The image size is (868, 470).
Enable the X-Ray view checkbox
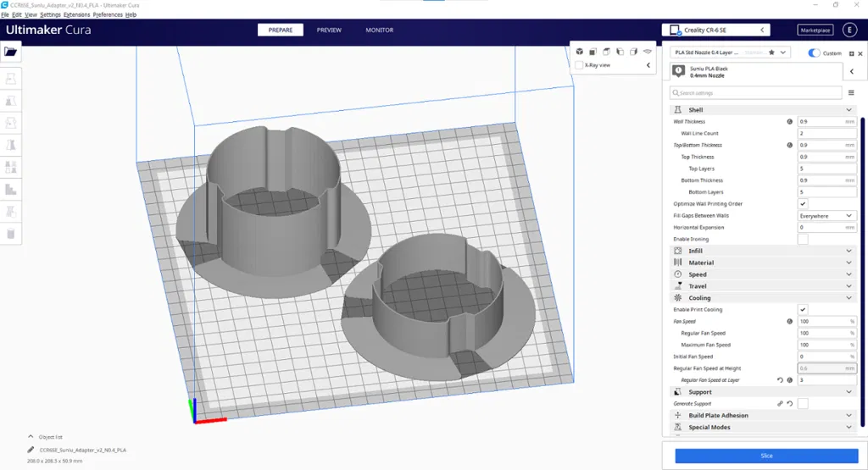pos(579,65)
